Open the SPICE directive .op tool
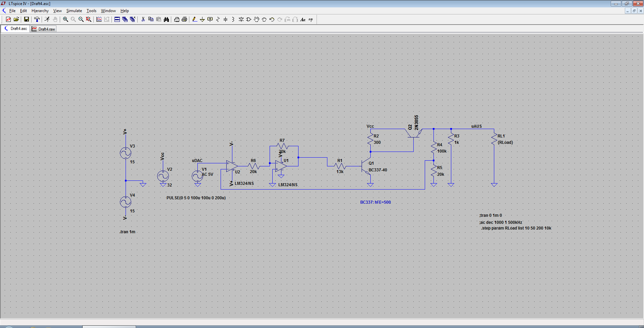Screen dimensions: 644x328 (311, 19)
